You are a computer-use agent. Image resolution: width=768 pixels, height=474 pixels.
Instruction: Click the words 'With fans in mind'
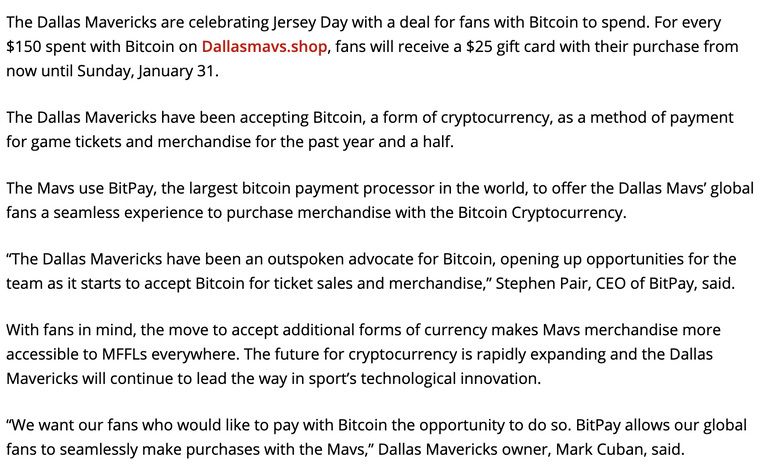(x=70, y=330)
